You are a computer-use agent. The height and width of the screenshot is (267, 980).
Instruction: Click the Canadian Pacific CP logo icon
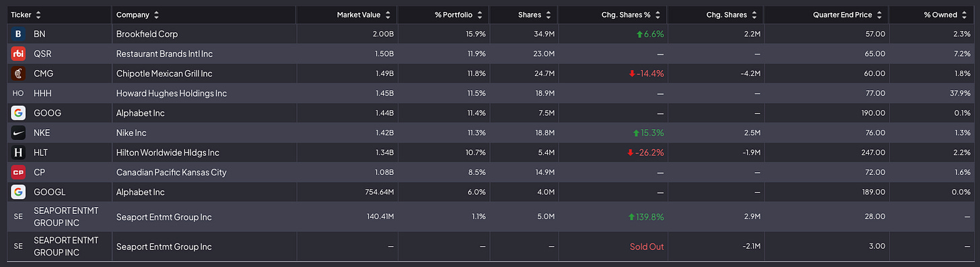[18, 172]
